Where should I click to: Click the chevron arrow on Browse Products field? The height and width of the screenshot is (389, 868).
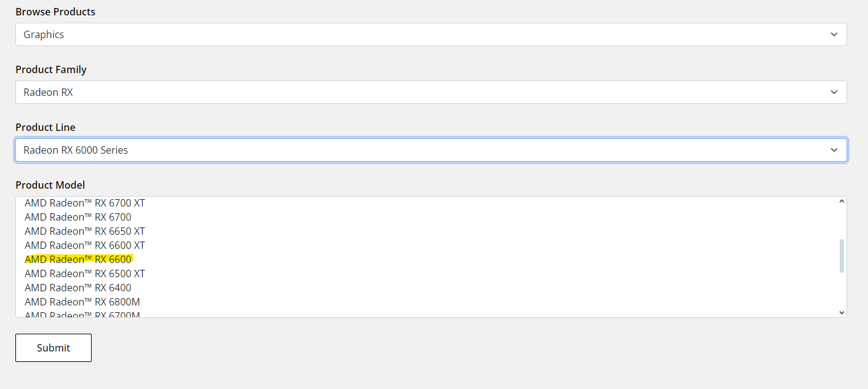[834, 34]
